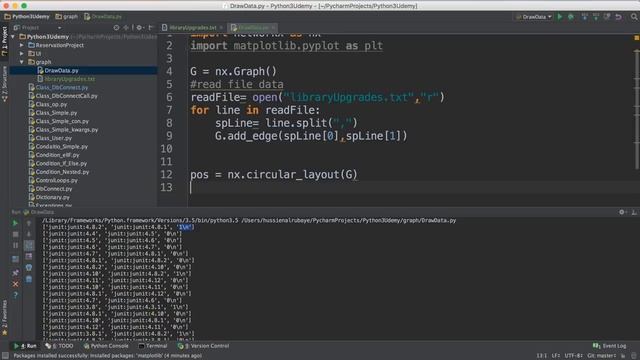The image size is (640, 360).
Task: Close the Run tab with the red X
Action: [15, 284]
